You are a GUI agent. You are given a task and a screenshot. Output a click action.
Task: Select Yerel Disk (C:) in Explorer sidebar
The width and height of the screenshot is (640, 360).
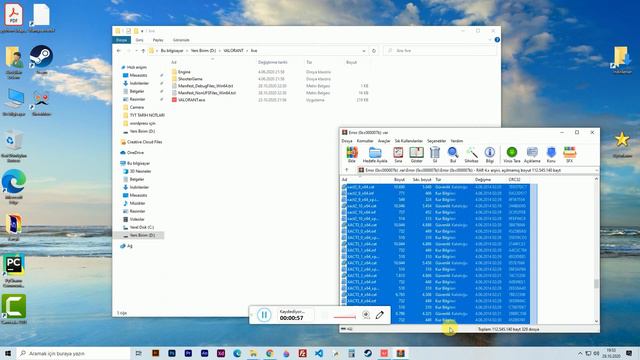(142, 227)
